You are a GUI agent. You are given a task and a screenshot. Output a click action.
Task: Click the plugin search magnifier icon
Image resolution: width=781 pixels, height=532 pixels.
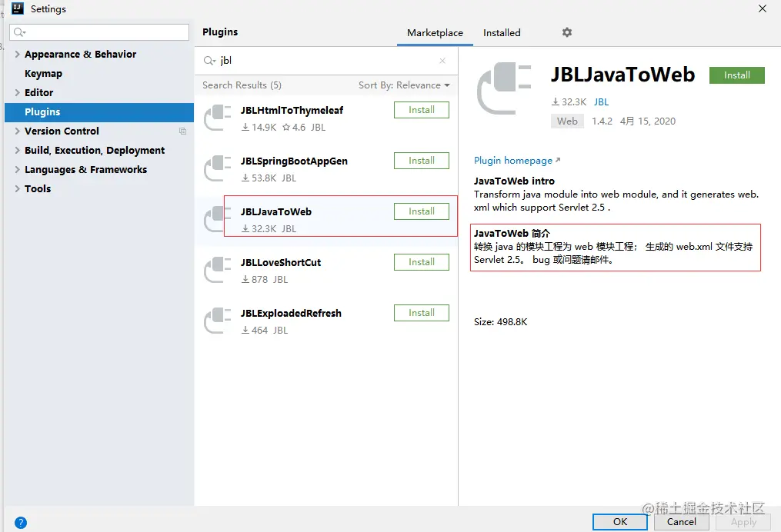coord(209,61)
